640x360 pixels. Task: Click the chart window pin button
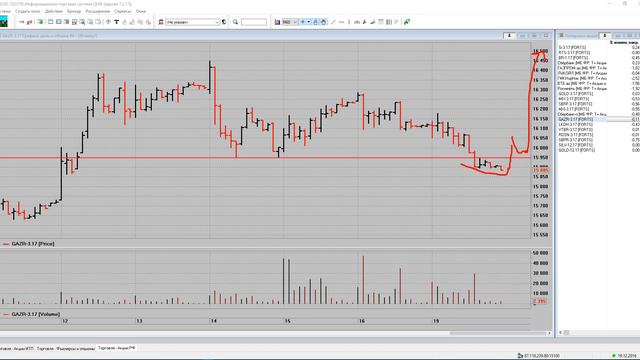[509, 36]
